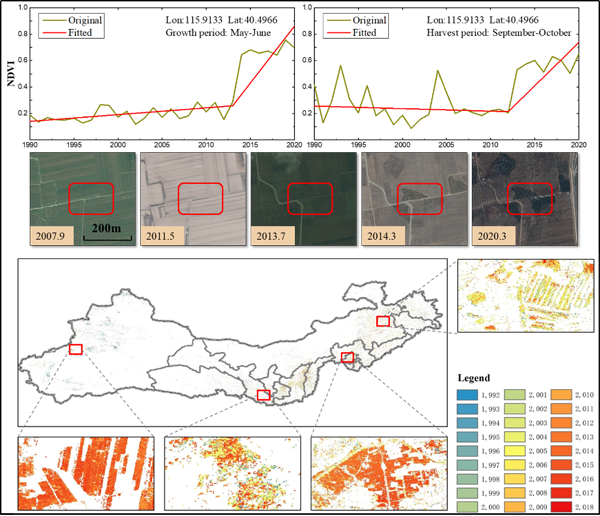Select the 2011.5 satellite image
Image resolution: width=600 pixels, height=516 pixels.
pos(190,200)
